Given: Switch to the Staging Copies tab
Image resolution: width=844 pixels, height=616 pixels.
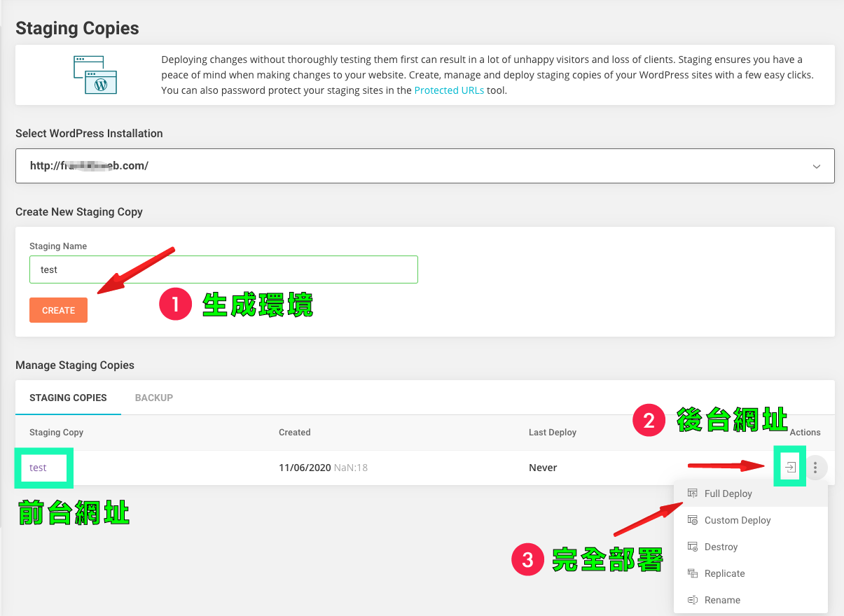Looking at the screenshot, I should (x=68, y=398).
